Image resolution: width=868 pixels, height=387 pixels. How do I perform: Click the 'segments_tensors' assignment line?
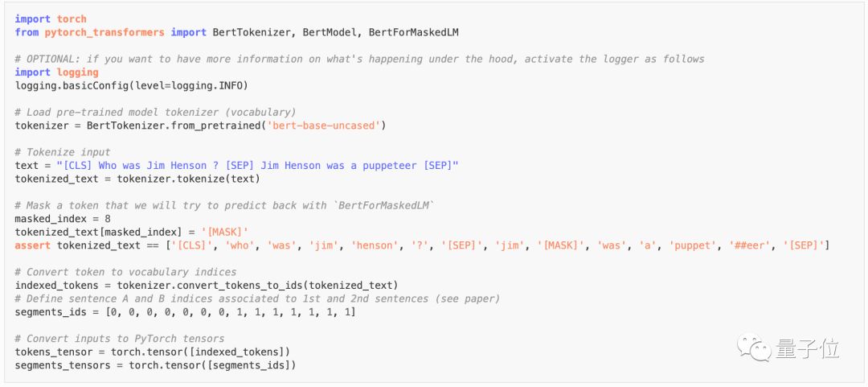click(x=155, y=365)
